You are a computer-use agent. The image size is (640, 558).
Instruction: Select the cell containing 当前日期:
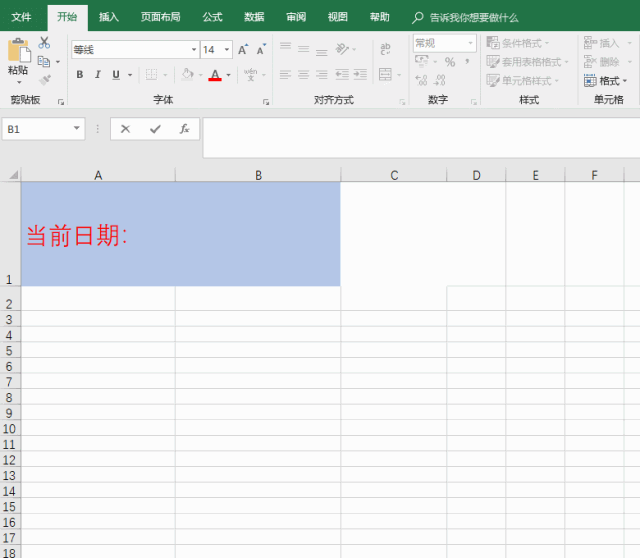point(98,234)
